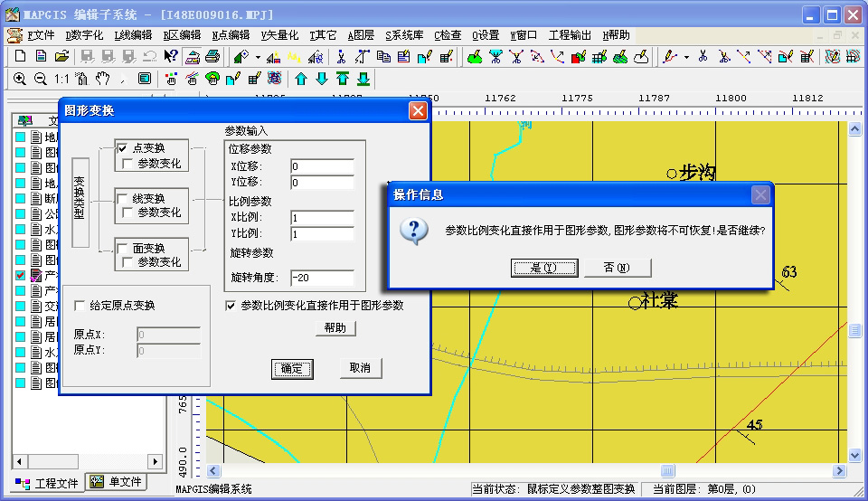Open the L线编辑 menu
This screenshot has height=501, width=868.
[133, 35]
